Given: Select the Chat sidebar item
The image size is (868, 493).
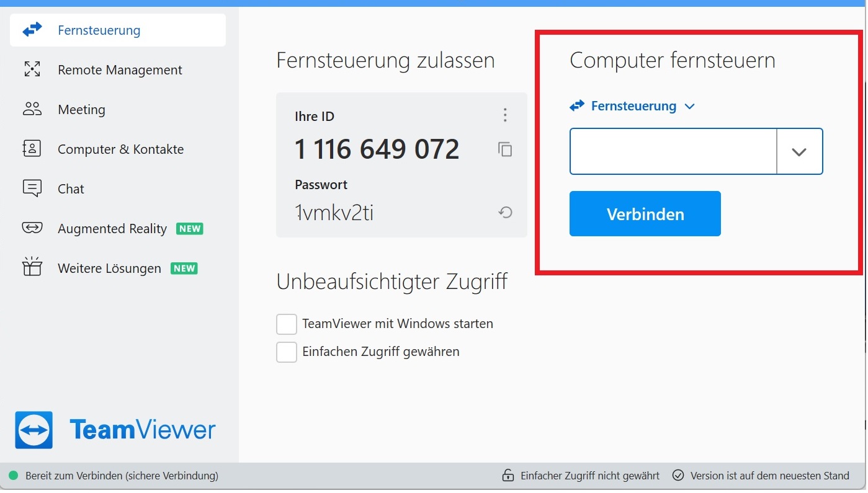Looking at the screenshot, I should click(118, 189).
